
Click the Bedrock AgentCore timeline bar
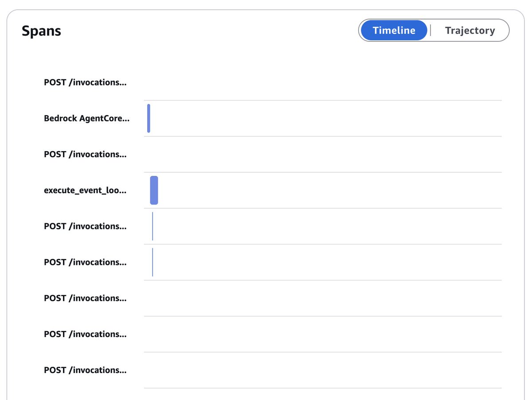149,118
